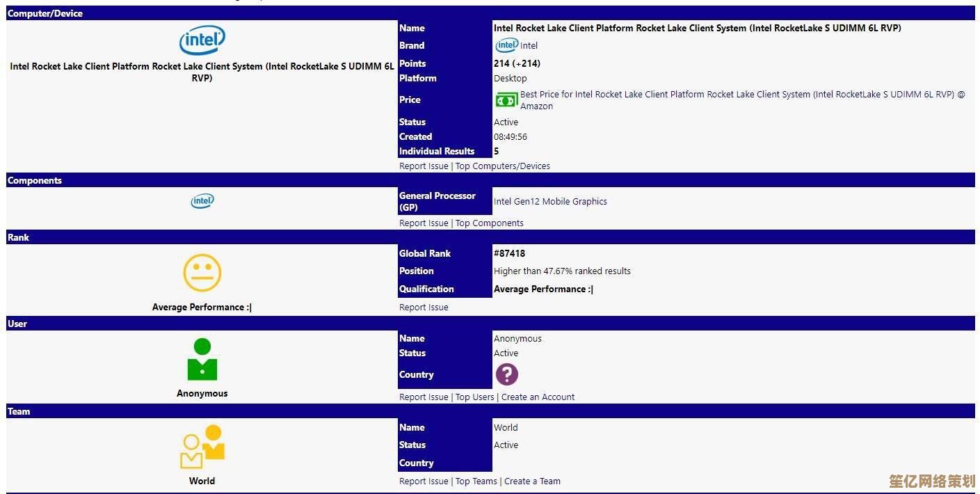Click Report Issue in Team section

(424, 481)
